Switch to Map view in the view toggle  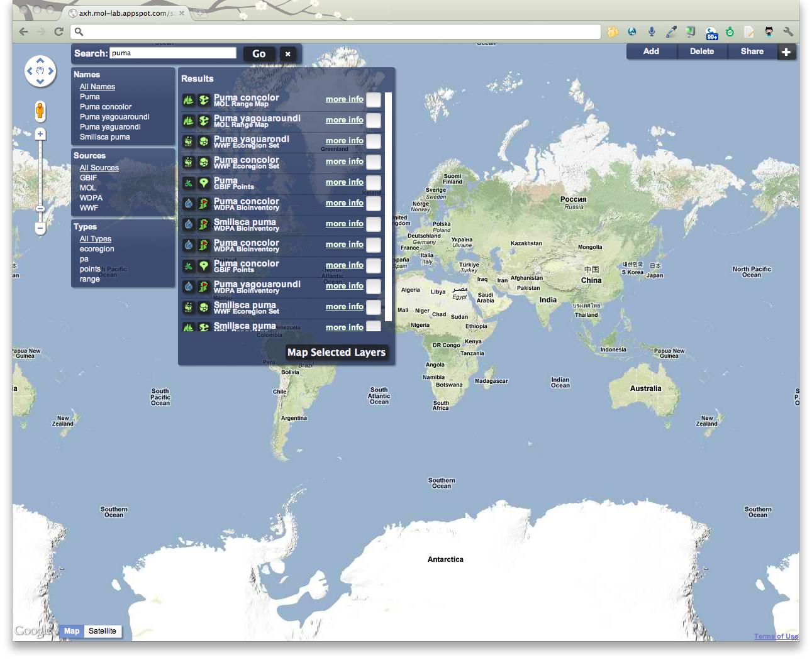pos(72,631)
